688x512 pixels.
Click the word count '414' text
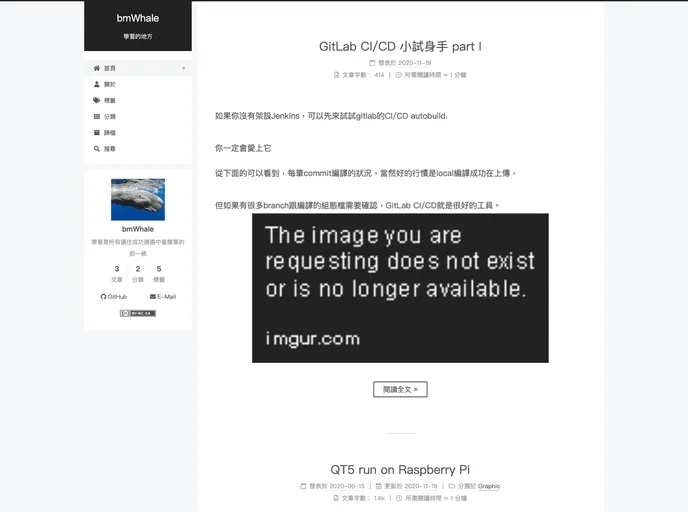click(379, 75)
